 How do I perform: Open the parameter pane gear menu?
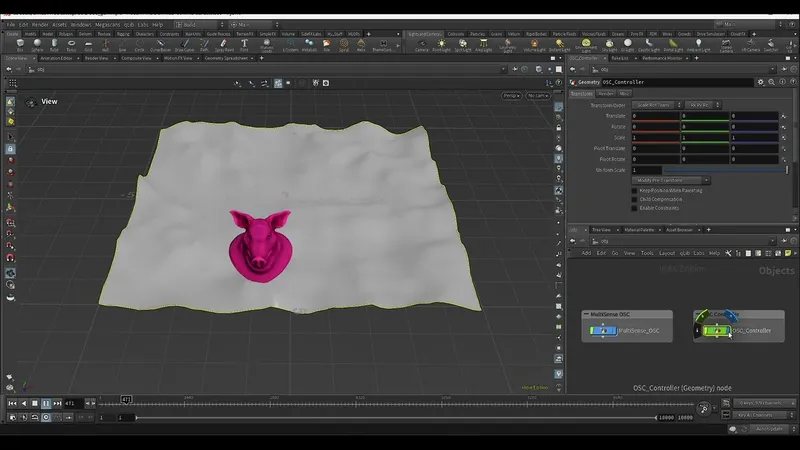[761, 82]
